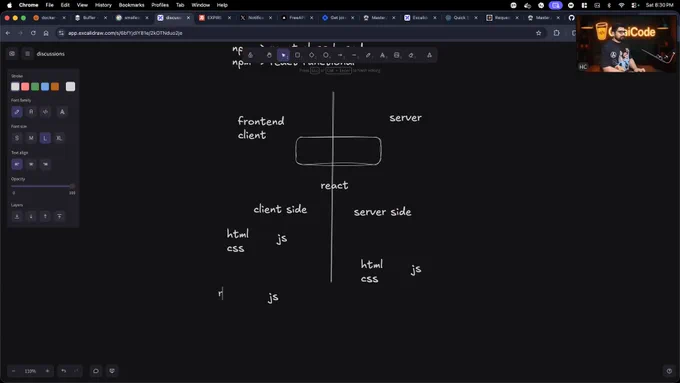Set font size to XL
This screenshot has height=383, width=680.
pyautogui.click(x=59, y=138)
